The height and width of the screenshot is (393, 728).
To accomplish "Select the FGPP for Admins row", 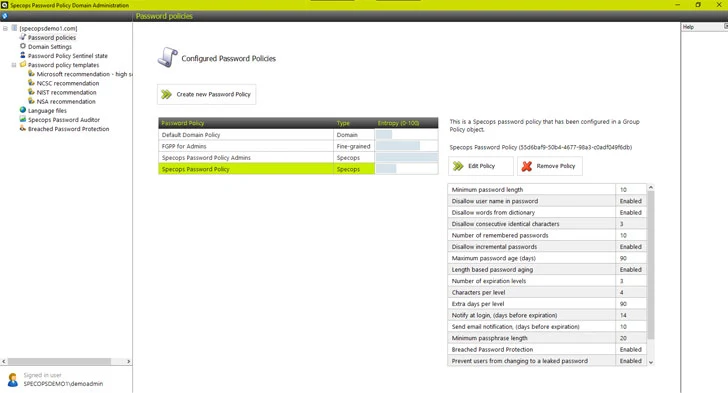I will pyautogui.click(x=298, y=146).
